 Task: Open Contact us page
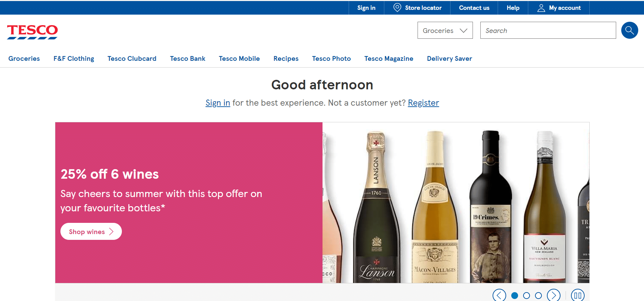(x=474, y=8)
